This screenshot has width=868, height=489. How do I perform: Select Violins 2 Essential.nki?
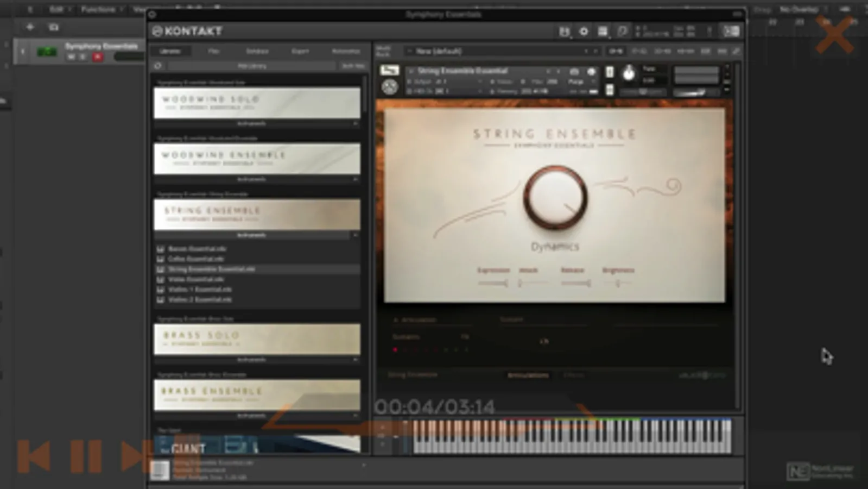click(x=200, y=299)
